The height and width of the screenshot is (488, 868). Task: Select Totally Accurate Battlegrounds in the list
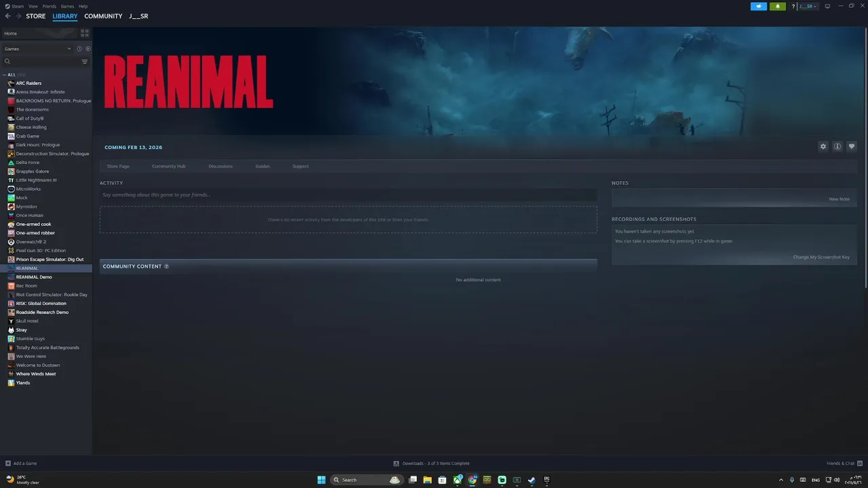pyautogui.click(x=47, y=348)
